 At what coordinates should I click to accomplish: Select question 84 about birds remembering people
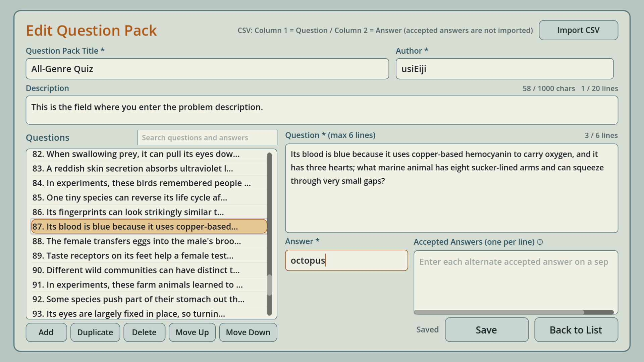click(149, 183)
